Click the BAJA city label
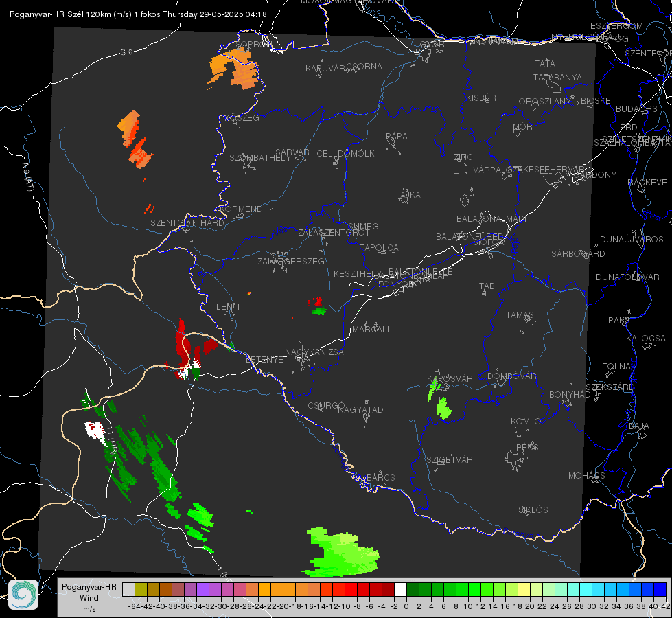 tap(639, 426)
